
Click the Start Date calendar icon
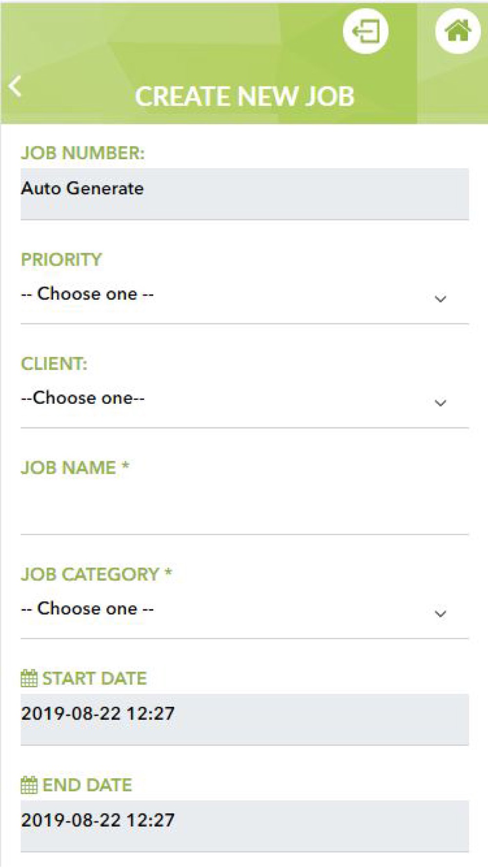tap(29, 678)
